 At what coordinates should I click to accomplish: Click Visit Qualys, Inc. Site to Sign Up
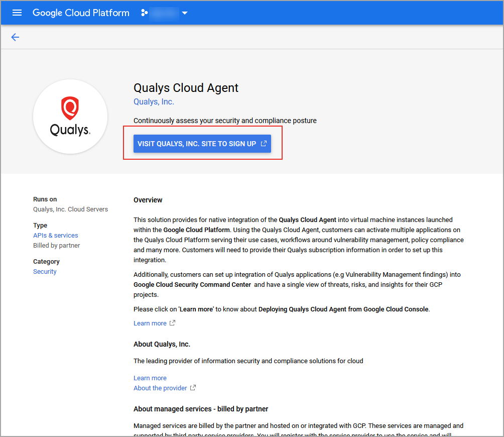[202, 144]
